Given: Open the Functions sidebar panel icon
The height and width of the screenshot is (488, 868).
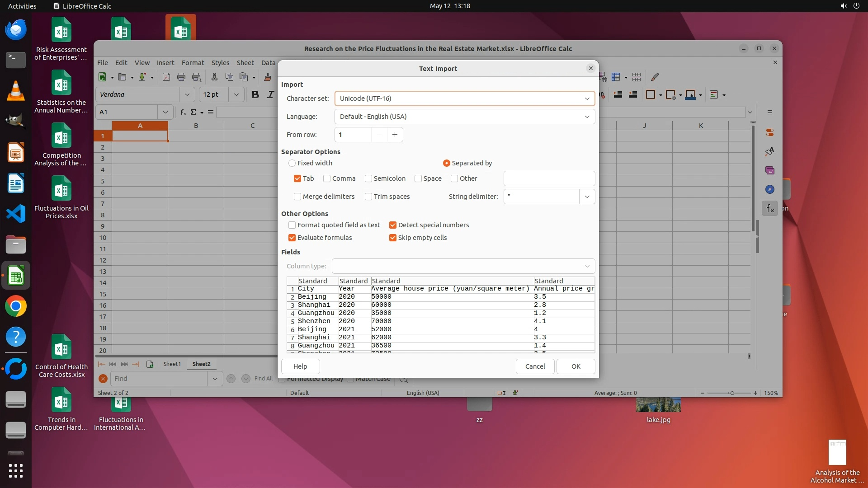Looking at the screenshot, I should coord(770,208).
